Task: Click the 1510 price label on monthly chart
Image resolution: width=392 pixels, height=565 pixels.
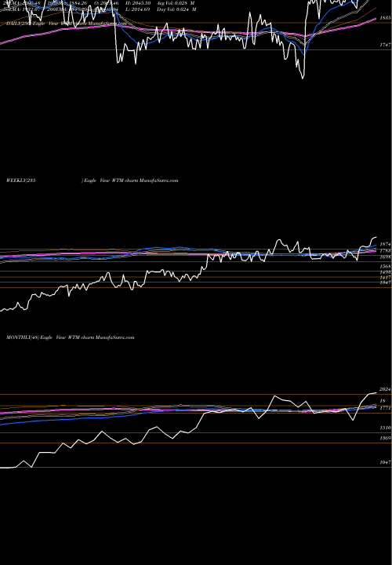Action: [385, 428]
